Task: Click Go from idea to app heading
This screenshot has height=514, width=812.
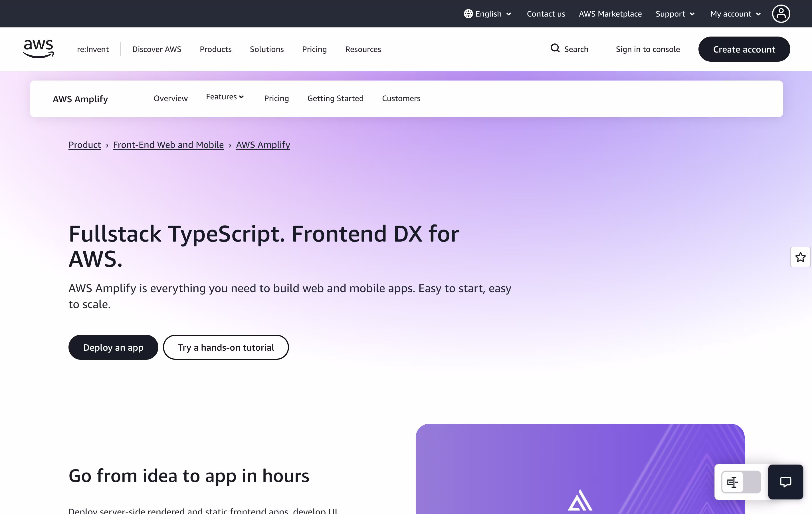Action: pyautogui.click(x=189, y=475)
